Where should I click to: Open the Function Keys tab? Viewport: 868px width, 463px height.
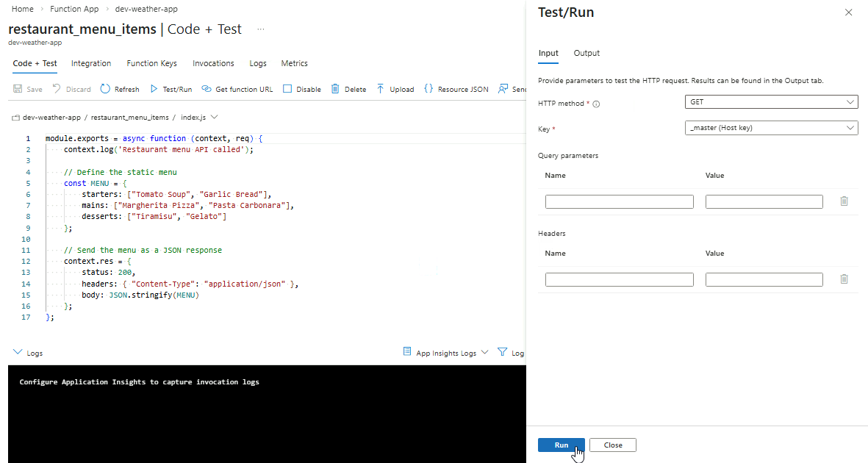pyautogui.click(x=151, y=63)
